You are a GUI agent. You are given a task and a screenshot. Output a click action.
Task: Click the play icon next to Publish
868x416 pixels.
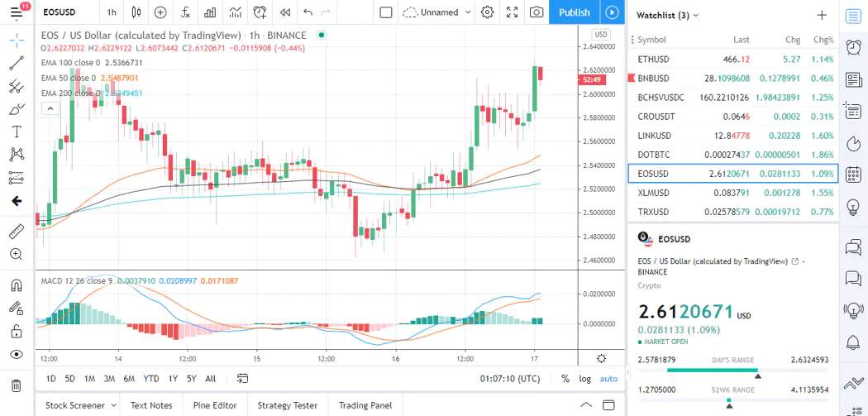[612, 12]
